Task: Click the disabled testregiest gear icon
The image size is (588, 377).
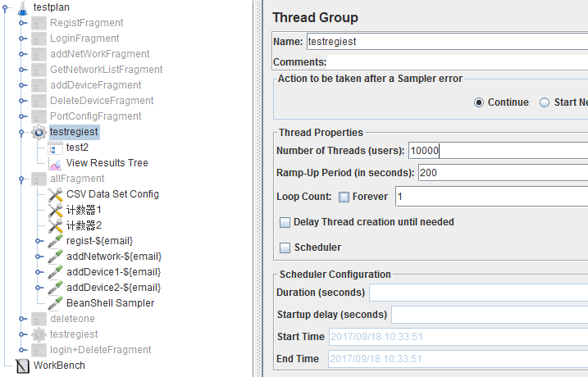Action: pyautogui.click(x=39, y=334)
